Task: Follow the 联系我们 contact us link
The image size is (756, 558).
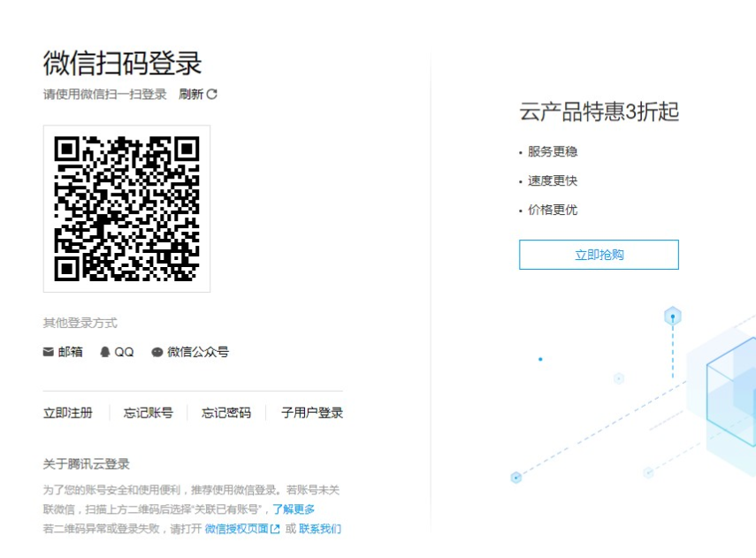Action: [x=320, y=529]
